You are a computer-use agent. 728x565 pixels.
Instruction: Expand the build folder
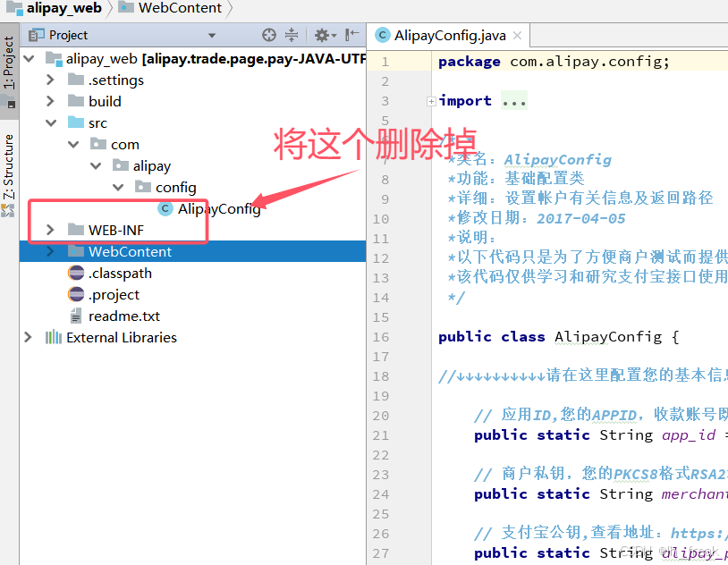tap(51, 101)
